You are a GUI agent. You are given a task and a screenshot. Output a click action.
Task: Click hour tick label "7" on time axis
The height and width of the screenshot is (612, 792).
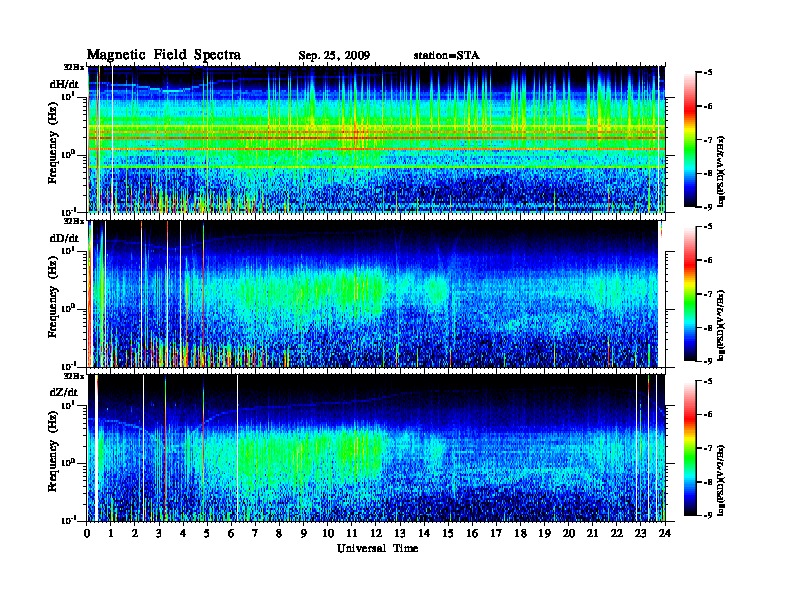255,533
